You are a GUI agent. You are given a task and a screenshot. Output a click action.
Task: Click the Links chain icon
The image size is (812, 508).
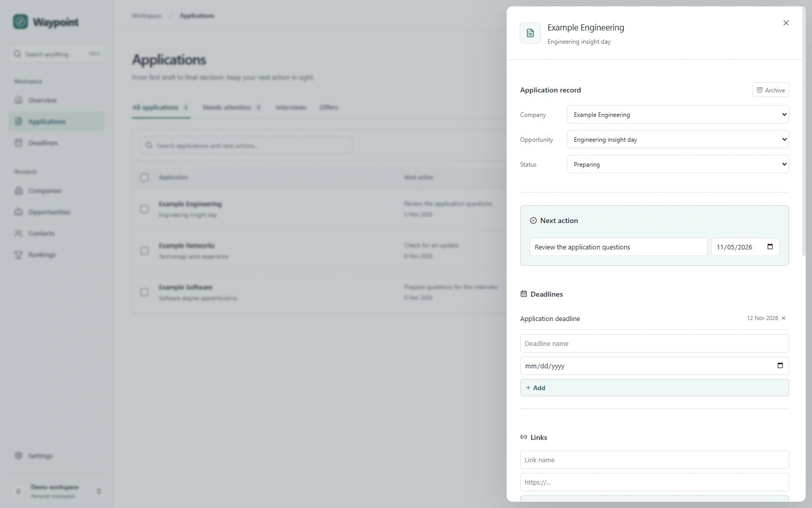pos(524,437)
